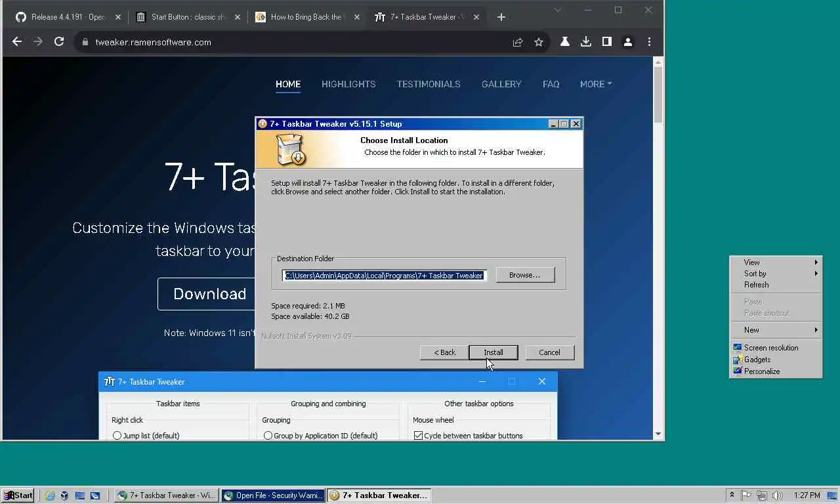The width and height of the screenshot is (840, 504).
Task: Click the page scrollbar down arrow
Action: point(658,434)
